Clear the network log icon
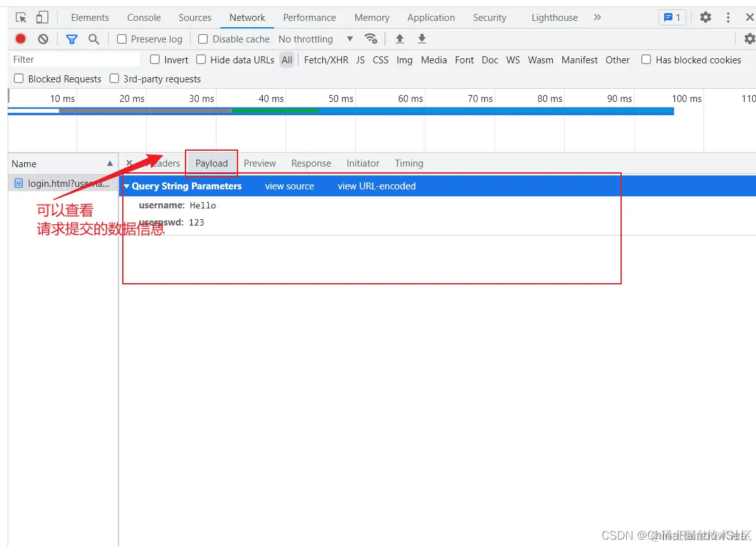756x546 pixels. click(43, 39)
